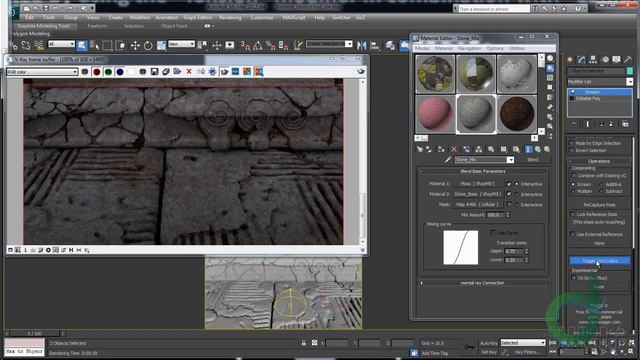
Task: Click the Motion command panel tab
Action: 605,60
